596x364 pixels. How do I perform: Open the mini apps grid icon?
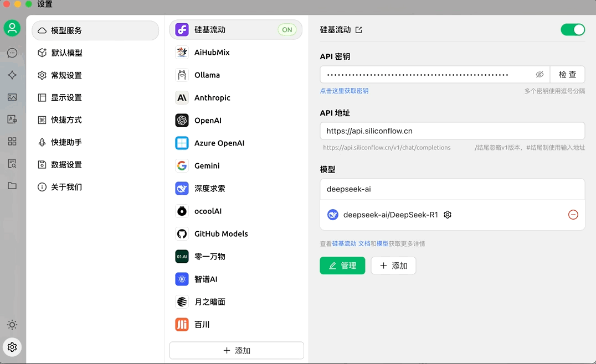click(12, 142)
